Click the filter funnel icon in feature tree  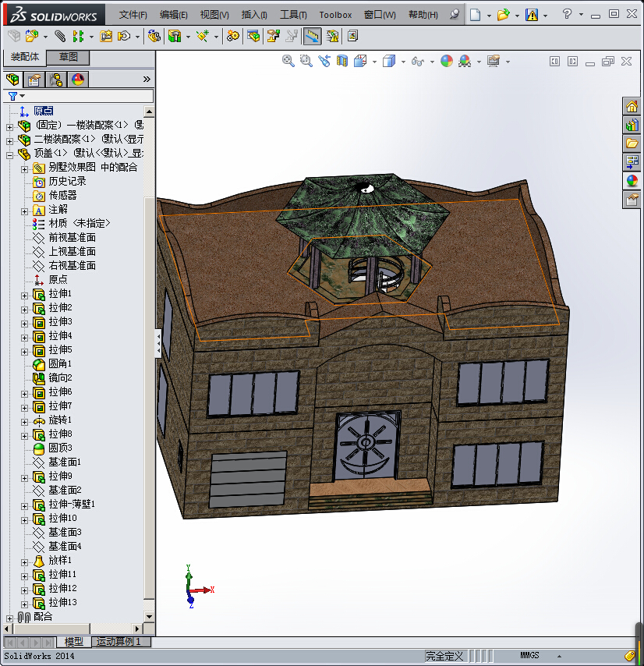pyautogui.click(x=12, y=96)
